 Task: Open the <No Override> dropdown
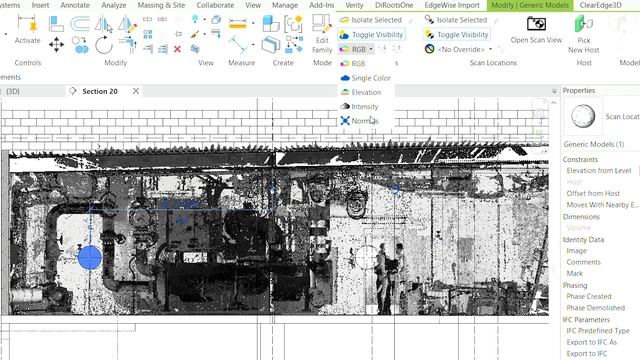tap(459, 49)
